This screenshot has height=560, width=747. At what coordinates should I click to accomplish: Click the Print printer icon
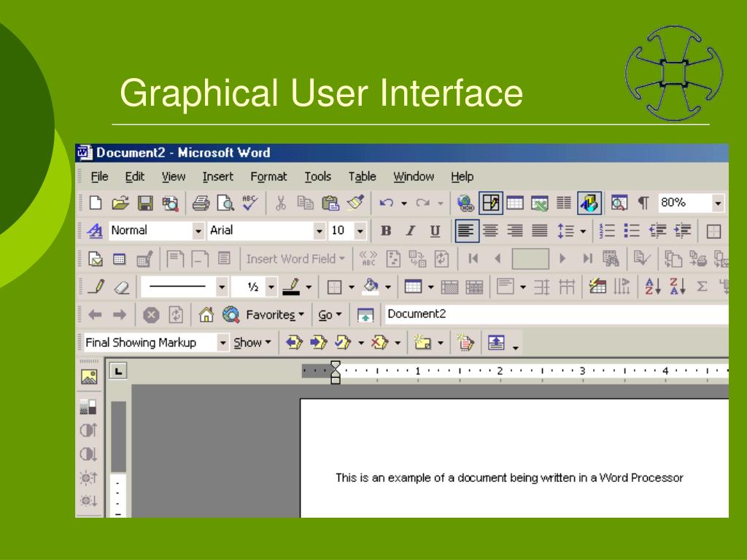[201, 203]
